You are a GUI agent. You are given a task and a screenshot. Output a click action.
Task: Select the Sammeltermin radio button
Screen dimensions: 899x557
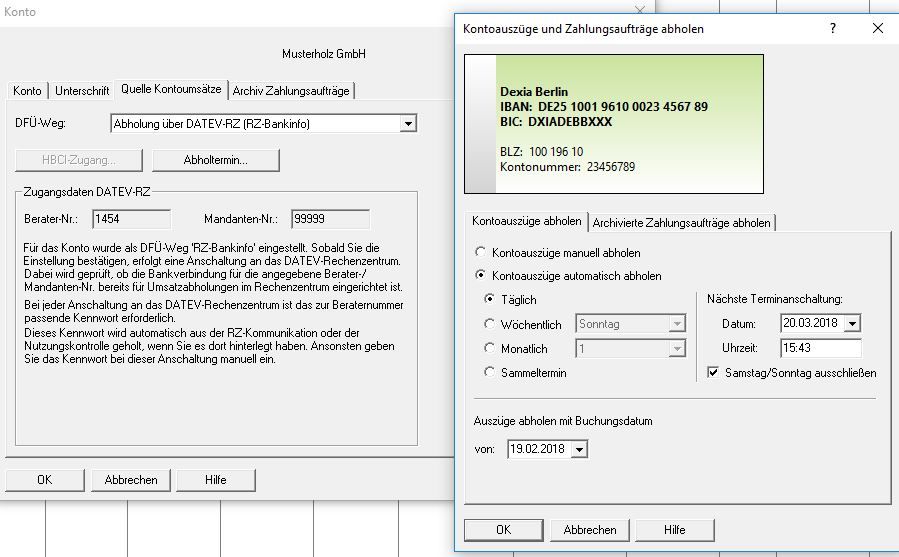[x=489, y=372]
